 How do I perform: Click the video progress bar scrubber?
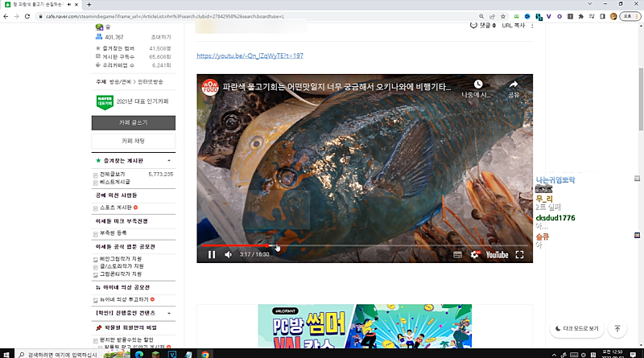[x=276, y=246]
